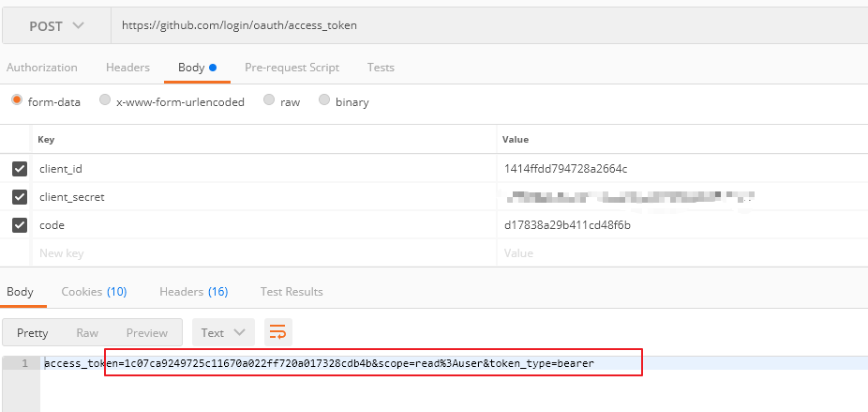Show the response Cookies tab

pos(94,292)
